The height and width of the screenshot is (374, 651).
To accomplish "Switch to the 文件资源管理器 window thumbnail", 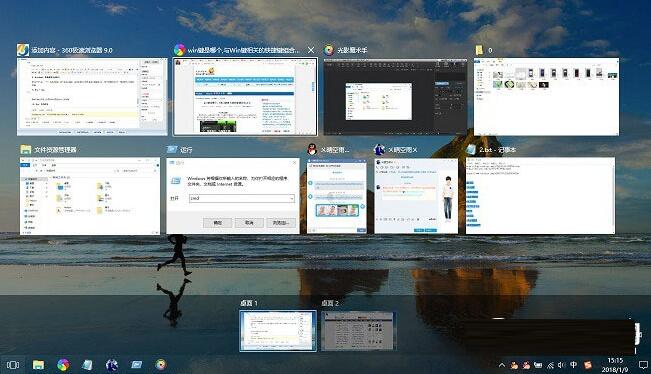I will (x=90, y=196).
